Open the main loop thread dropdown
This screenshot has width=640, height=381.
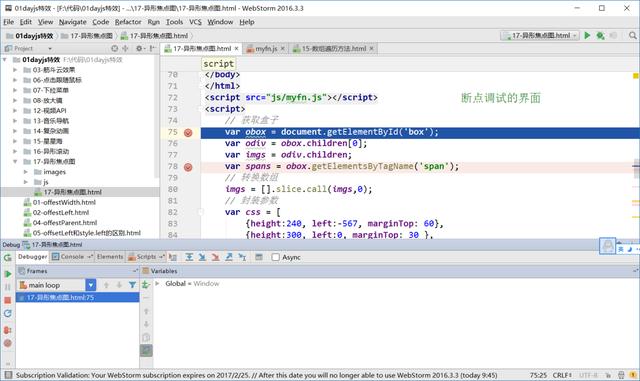(x=91, y=285)
